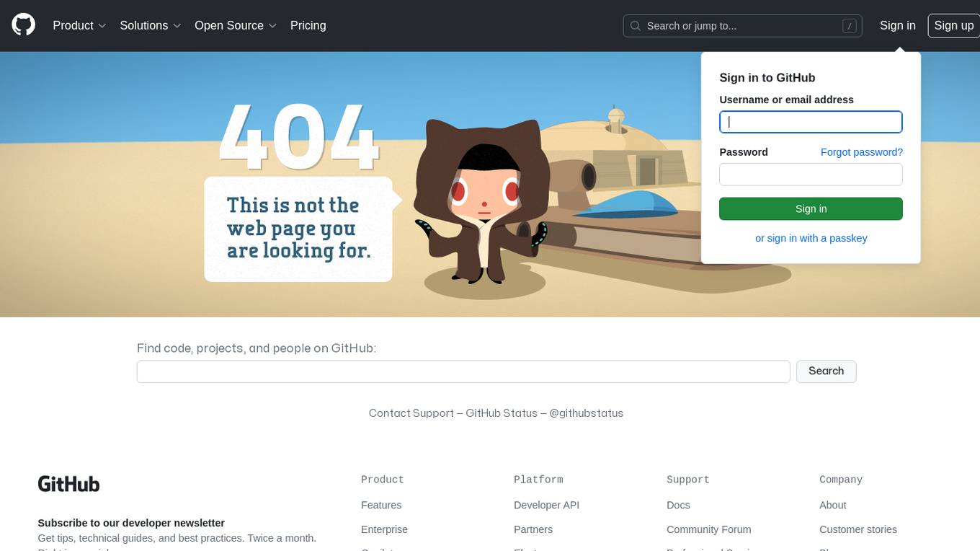Click the Octocat Jedi illustration
This screenshot has height=551, width=980.
482,202
